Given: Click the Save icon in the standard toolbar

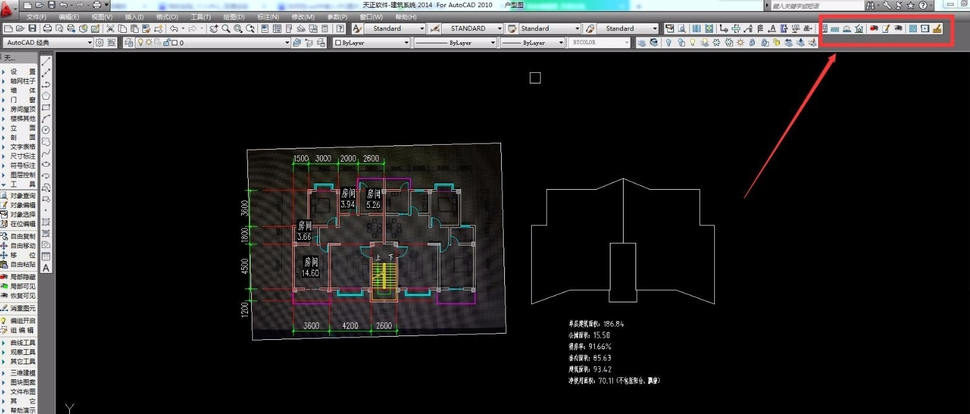Looking at the screenshot, I should (x=33, y=29).
